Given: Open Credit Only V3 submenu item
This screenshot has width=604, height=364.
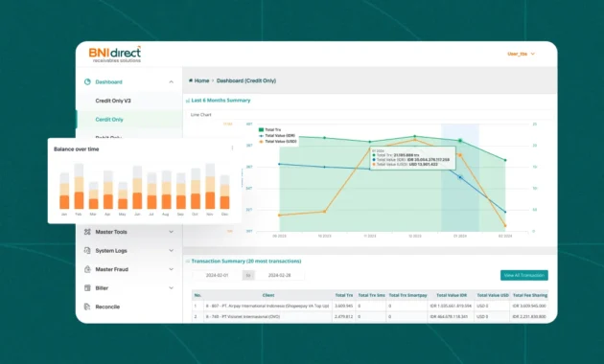Looking at the screenshot, I should pos(113,101).
